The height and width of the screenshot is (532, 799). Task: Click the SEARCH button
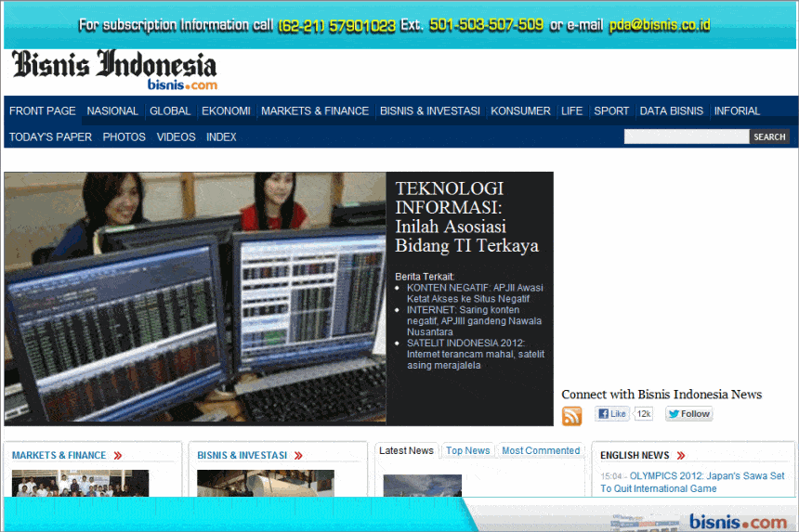tap(769, 136)
